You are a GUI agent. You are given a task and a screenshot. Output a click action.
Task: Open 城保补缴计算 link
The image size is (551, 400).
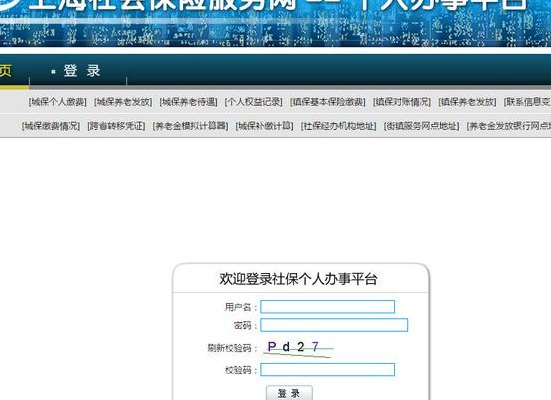click(x=265, y=126)
